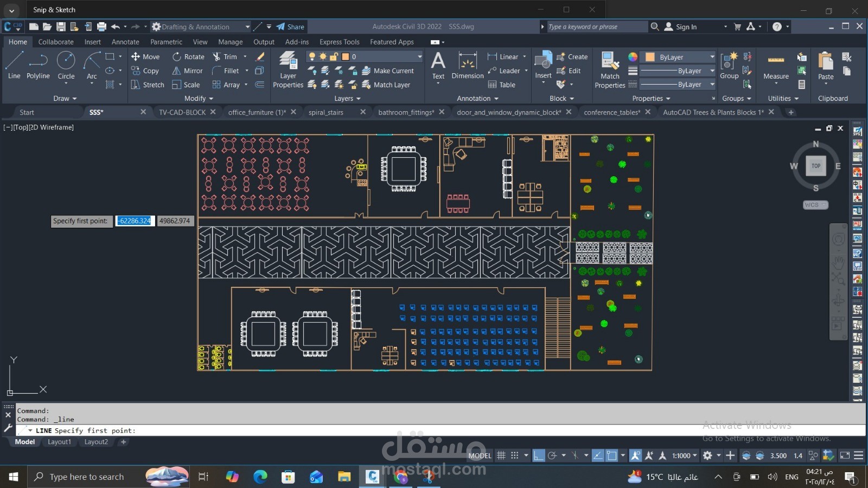Click the Share button in the title bar

click(x=291, y=26)
